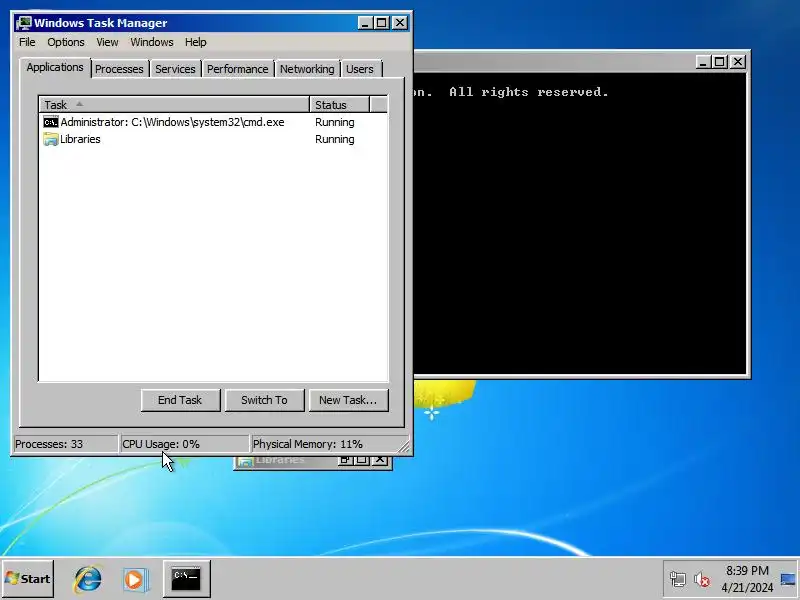Minimize the Command Prompt window

(x=703, y=62)
